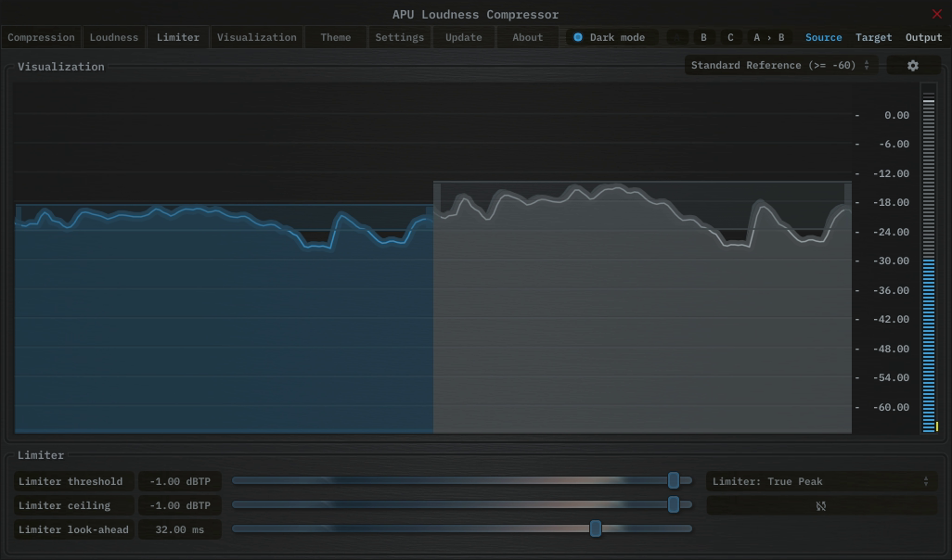Toggle Dark mode
This screenshot has width=952, height=560.
[611, 37]
